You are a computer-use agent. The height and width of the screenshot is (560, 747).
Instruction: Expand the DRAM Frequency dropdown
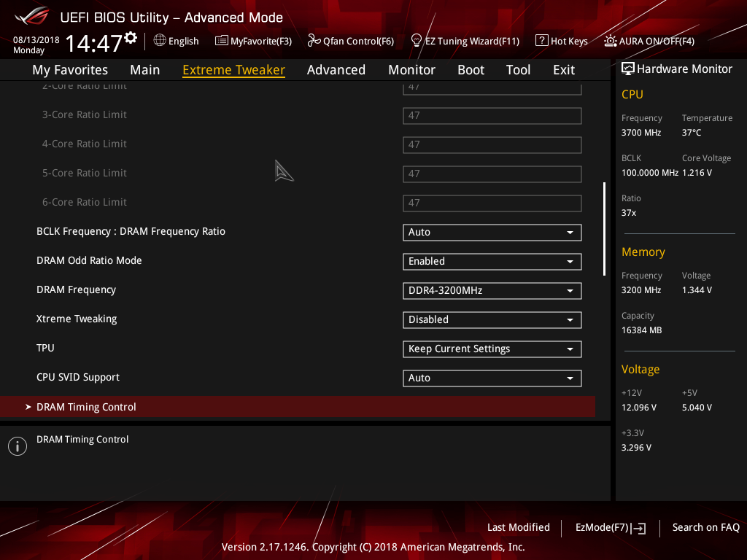(x=492, y=290)
